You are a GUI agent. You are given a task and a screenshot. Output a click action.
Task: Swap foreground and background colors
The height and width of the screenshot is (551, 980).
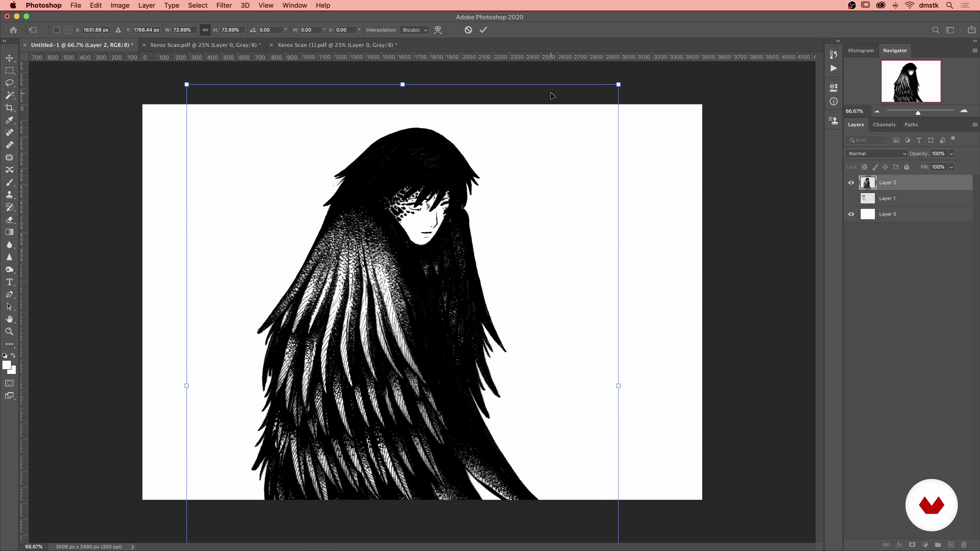click(13, 355)
